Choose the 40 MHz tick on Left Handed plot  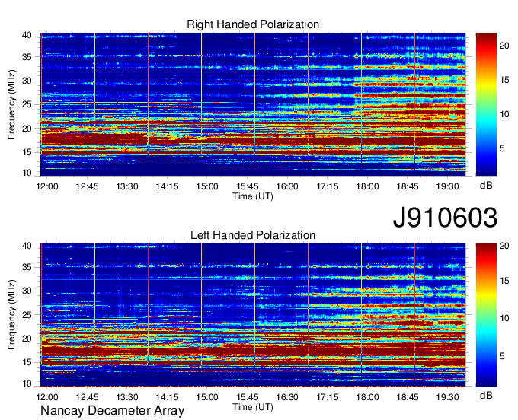(x=27, y=246)
